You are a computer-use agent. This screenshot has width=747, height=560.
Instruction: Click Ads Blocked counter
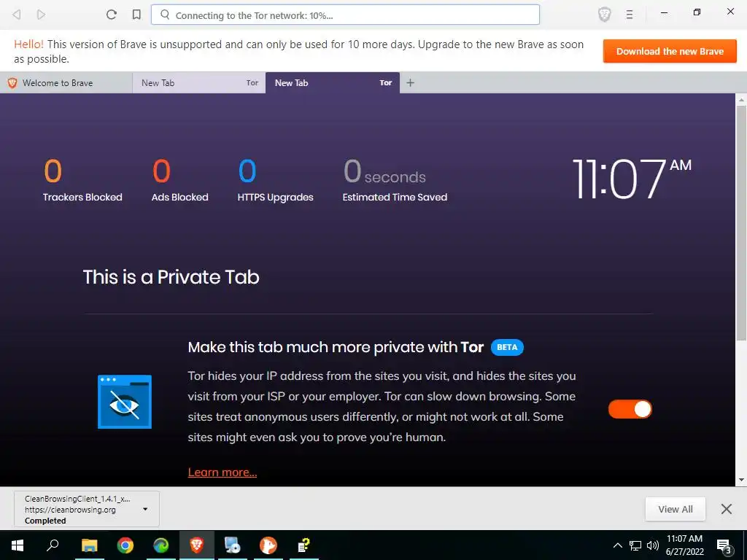tap(180, 181)
